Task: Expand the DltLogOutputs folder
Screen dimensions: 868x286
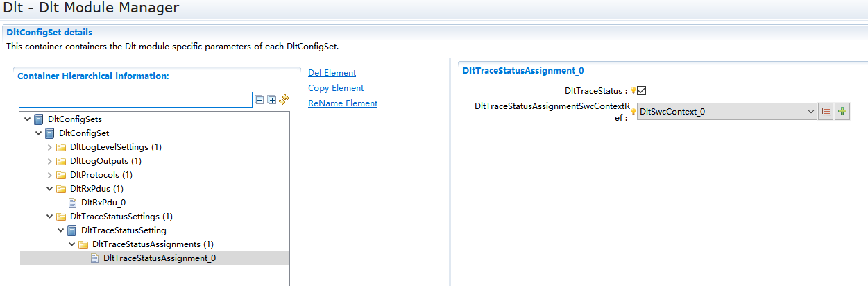Action: click(x=49, y=161)
